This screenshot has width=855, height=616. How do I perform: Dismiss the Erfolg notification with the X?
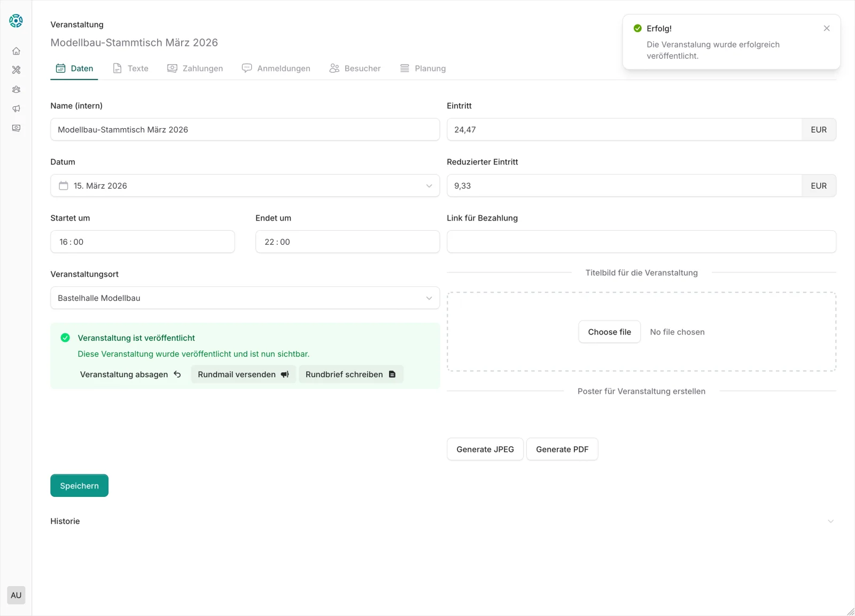[826, 28]
